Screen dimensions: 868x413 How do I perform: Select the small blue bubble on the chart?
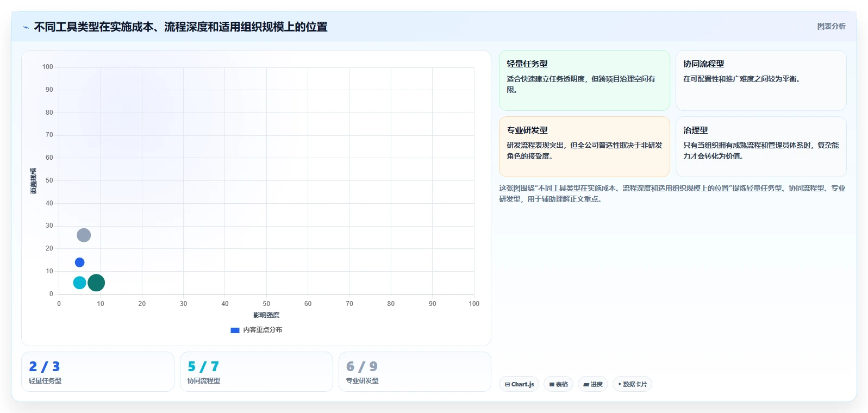[79, 262]
